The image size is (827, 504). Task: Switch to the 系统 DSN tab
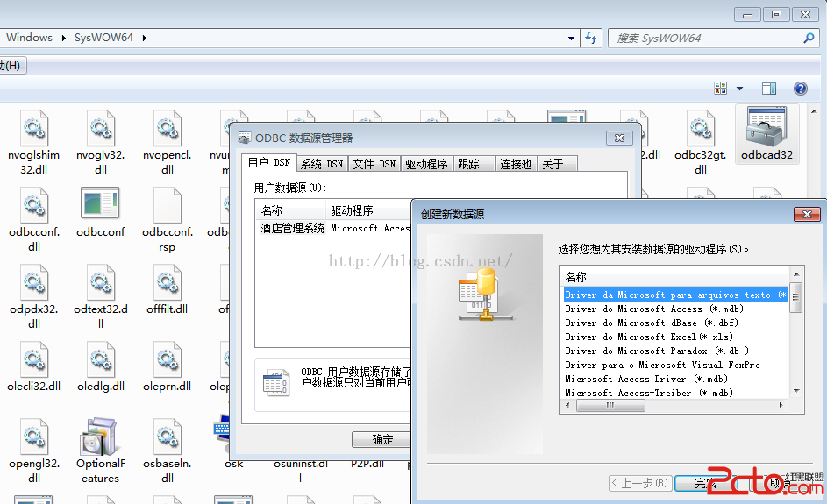pyautogui.click(x=322, y=164)
